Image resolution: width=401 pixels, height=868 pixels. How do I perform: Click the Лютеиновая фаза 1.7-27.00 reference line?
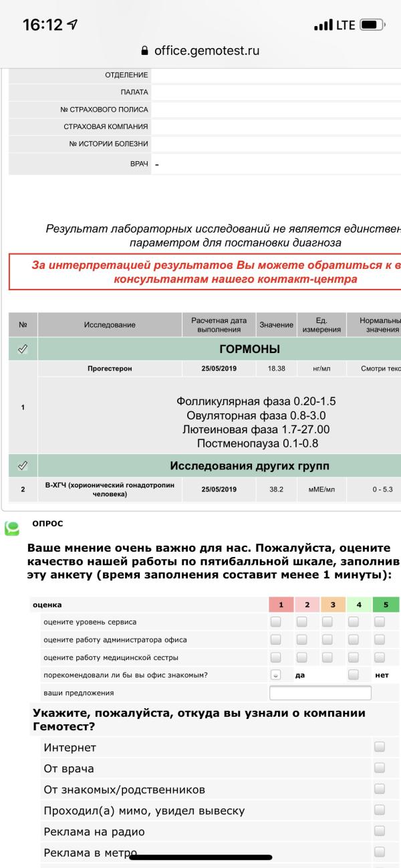(256, 429)
